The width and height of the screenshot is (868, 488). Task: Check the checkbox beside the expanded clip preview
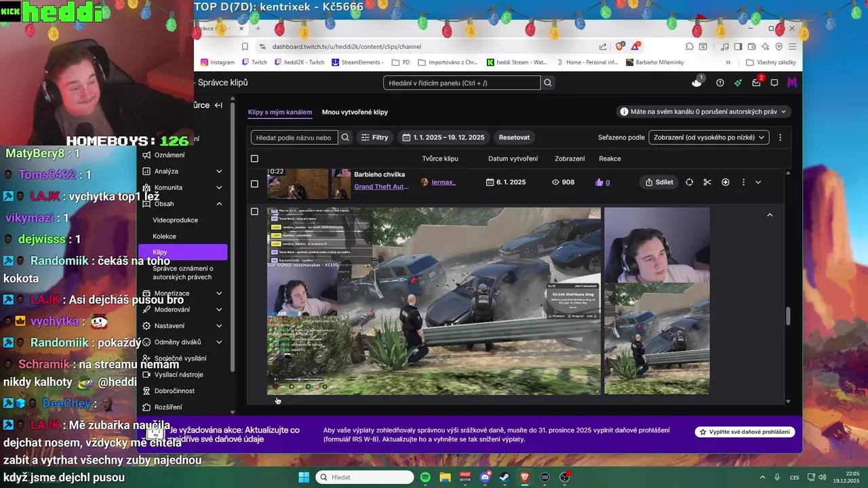pos(254,211)
